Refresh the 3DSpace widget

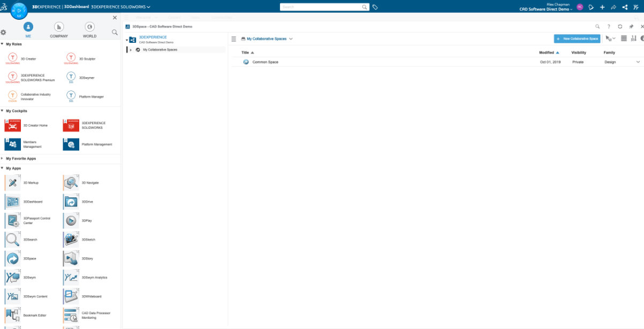coord(620,26)
